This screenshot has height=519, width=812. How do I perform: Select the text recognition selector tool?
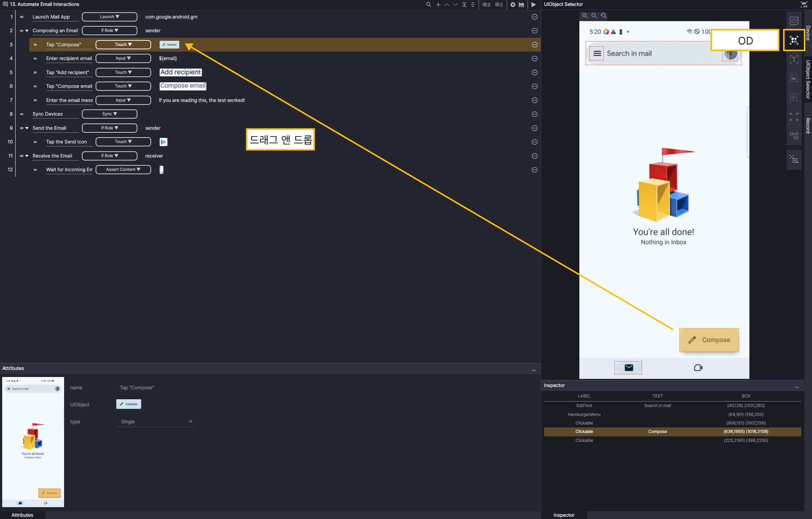(x=794, y=59)
